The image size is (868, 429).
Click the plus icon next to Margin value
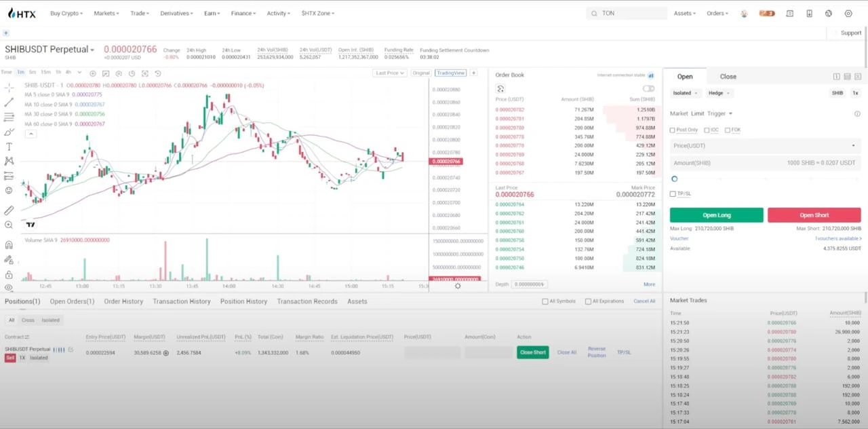[165, 353]
